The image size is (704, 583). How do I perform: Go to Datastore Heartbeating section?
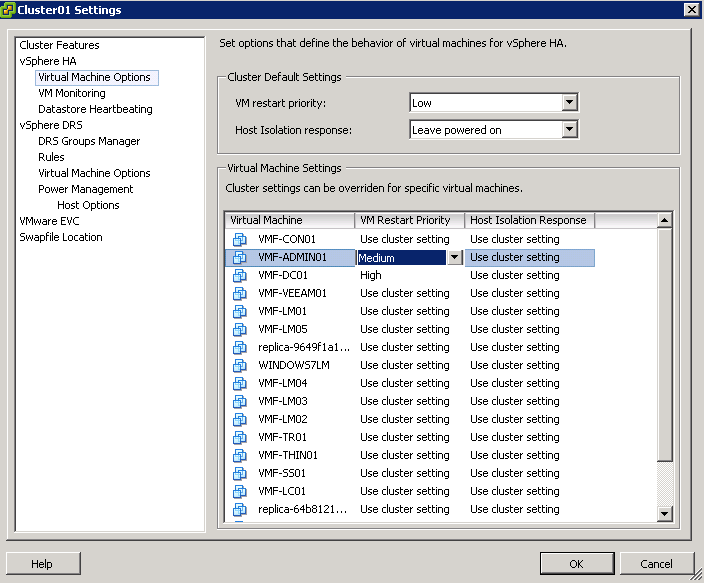[95, 109]
